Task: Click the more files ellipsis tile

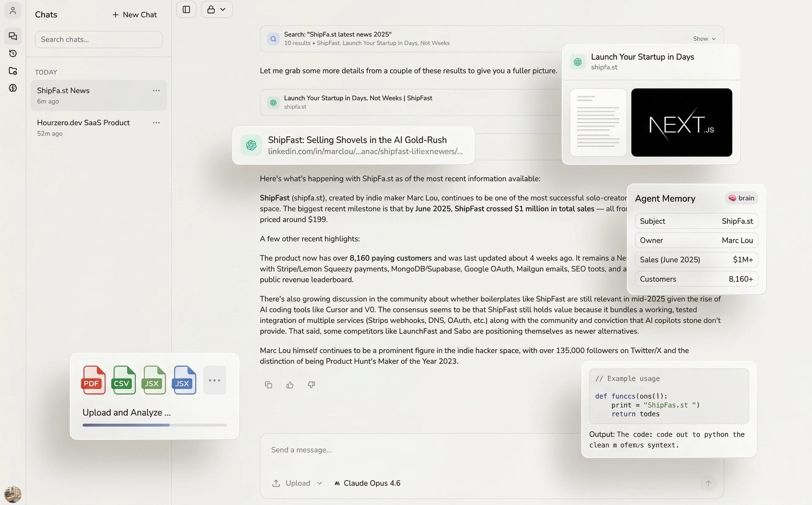Action: (x=214, y=380)
